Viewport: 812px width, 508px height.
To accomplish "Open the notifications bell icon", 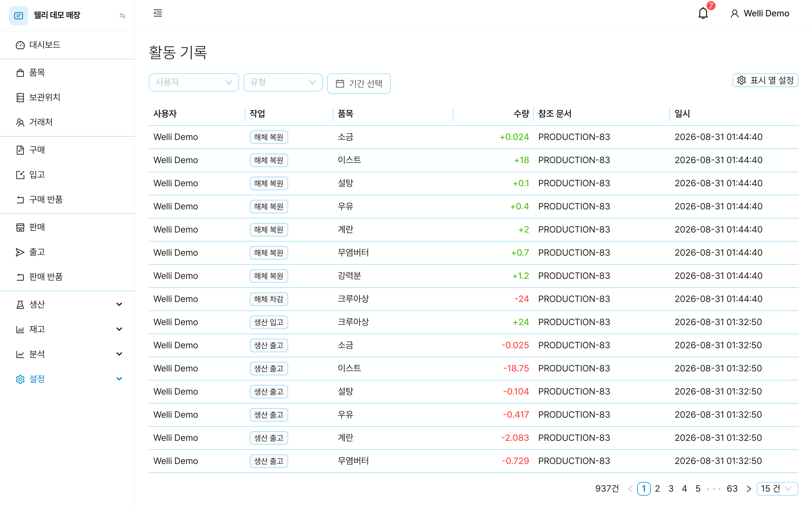I will click(703, 14).
